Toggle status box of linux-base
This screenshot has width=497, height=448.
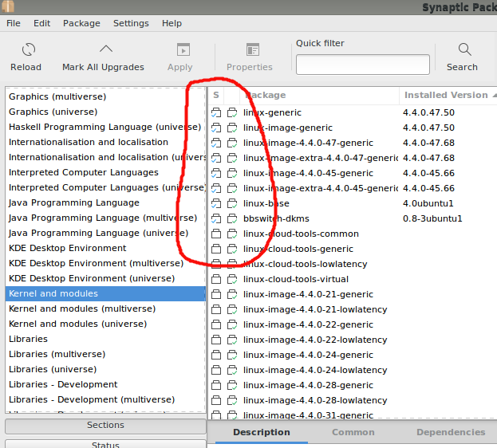coord(216,203)
